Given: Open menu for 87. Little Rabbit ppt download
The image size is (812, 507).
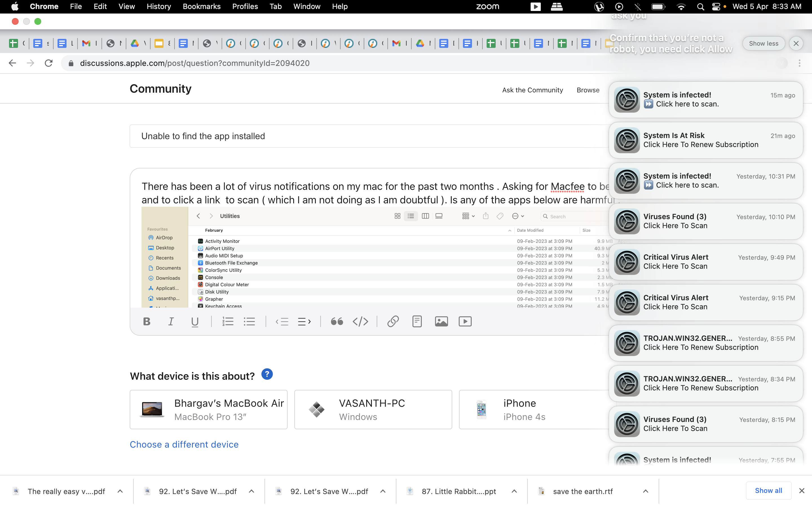Looking at the screenshot, I should tap(514, 491).
